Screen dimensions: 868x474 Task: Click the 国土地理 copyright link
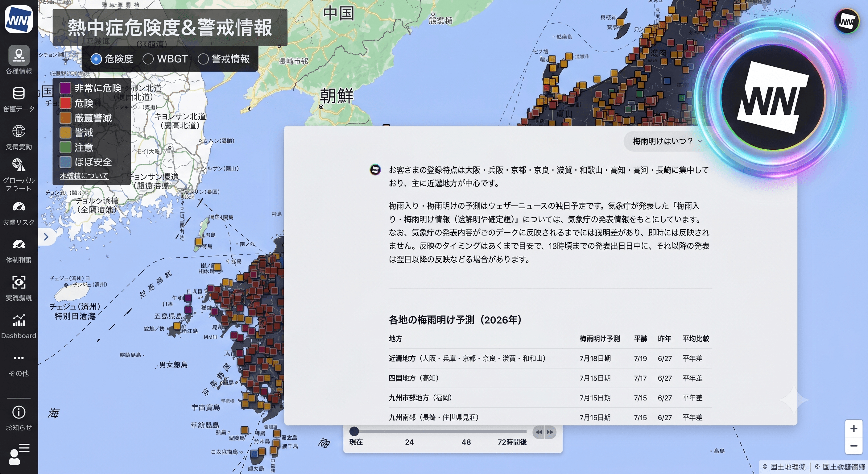(784, 467)
